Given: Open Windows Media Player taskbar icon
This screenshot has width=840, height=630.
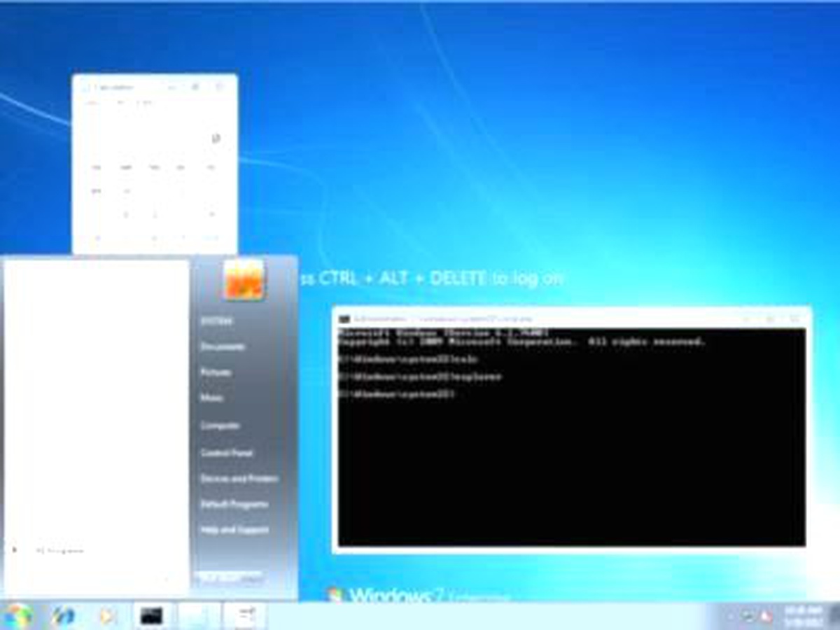Looking at the screenshot, I should (x=107, y=615).
